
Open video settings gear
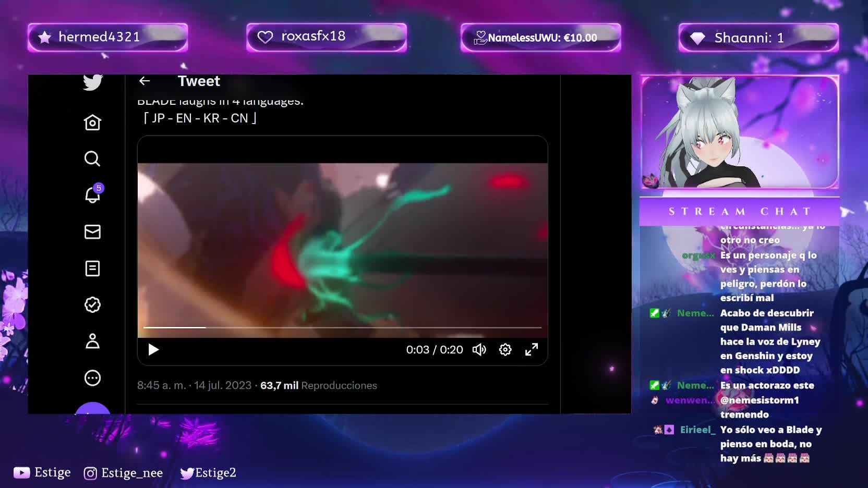pos(505,350)
